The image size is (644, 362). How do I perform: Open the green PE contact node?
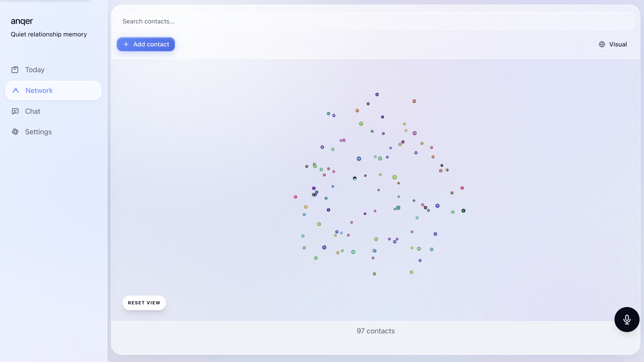(361, 124)
